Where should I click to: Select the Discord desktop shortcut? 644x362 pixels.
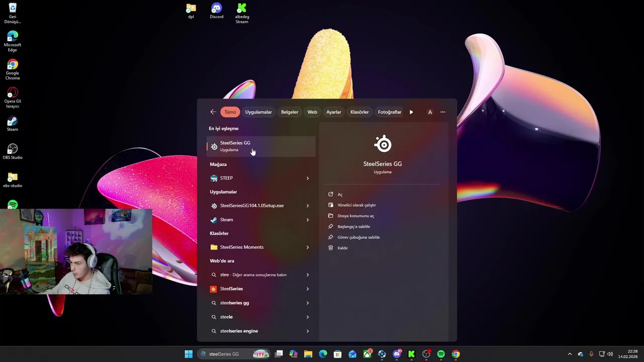pos(216,11)
